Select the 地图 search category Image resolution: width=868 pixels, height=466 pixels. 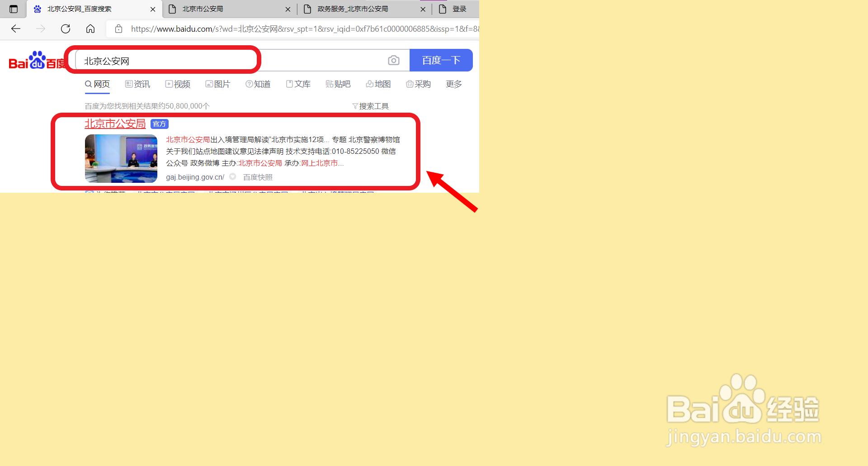[x=378, y=84]
